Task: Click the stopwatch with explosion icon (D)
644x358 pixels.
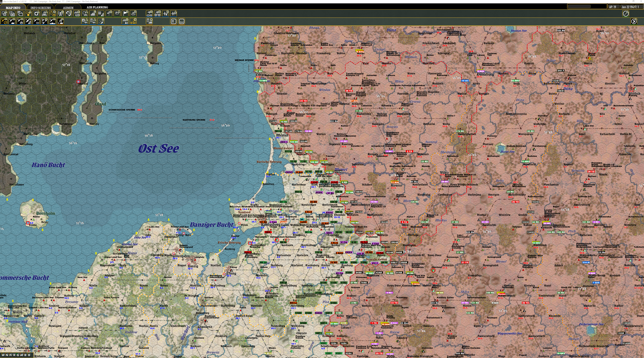Action: pyautogui.click(x=52, y=13)
